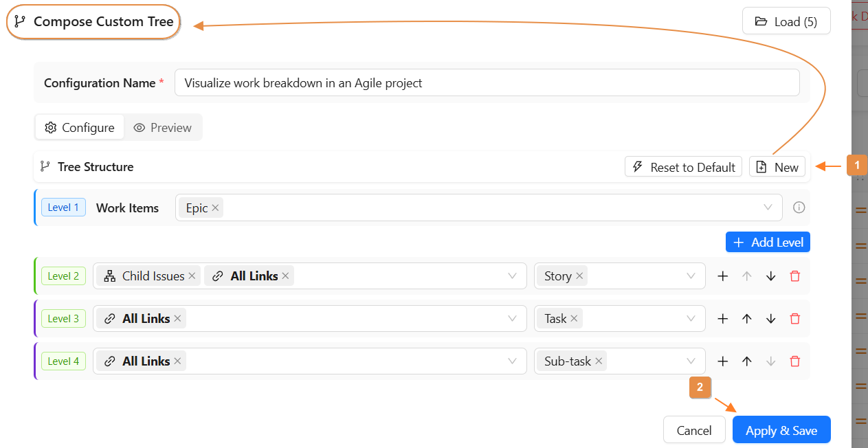
Task: Click into the Configuration Name text field
Action: 487,83
